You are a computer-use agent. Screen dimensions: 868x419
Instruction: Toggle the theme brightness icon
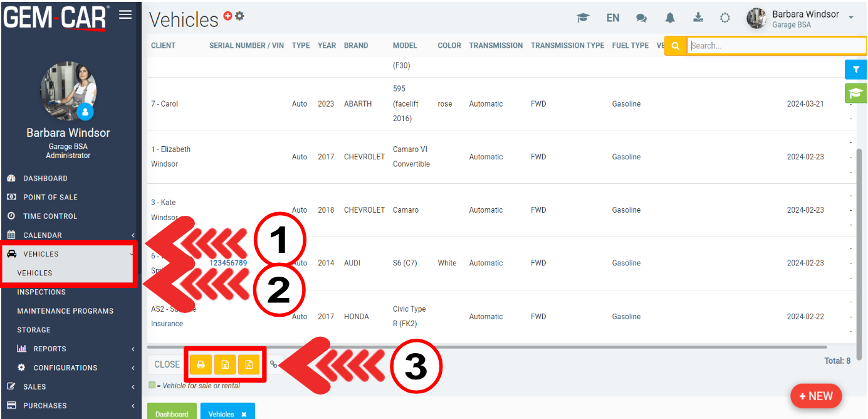click(x=725, y=18)
